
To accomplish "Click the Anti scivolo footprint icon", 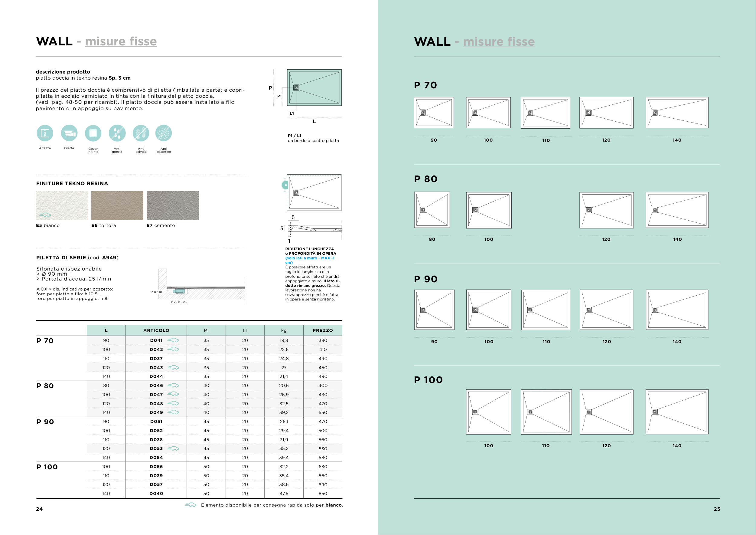I will coord(141,133).
